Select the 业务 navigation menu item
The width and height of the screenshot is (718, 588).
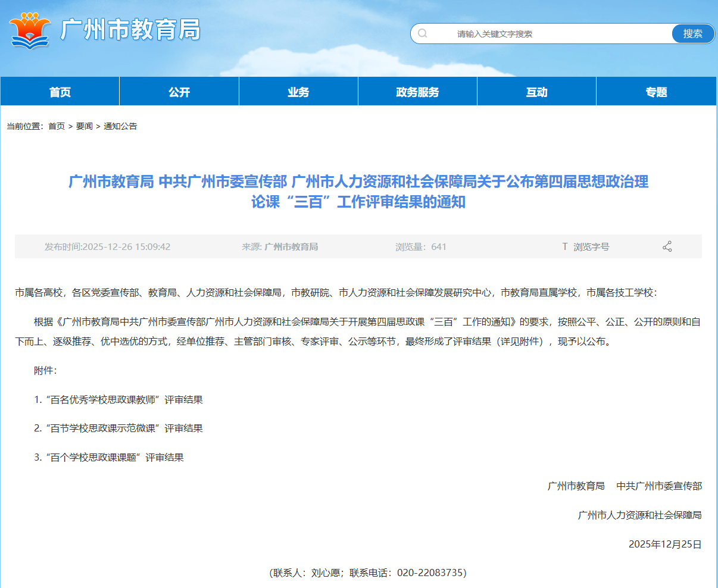pyautogui.click(x=298, y=92)
